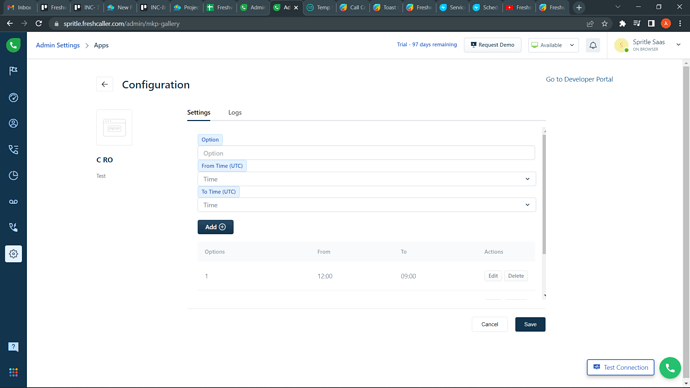Click Edit for option 1 row

tap(493, 276)
